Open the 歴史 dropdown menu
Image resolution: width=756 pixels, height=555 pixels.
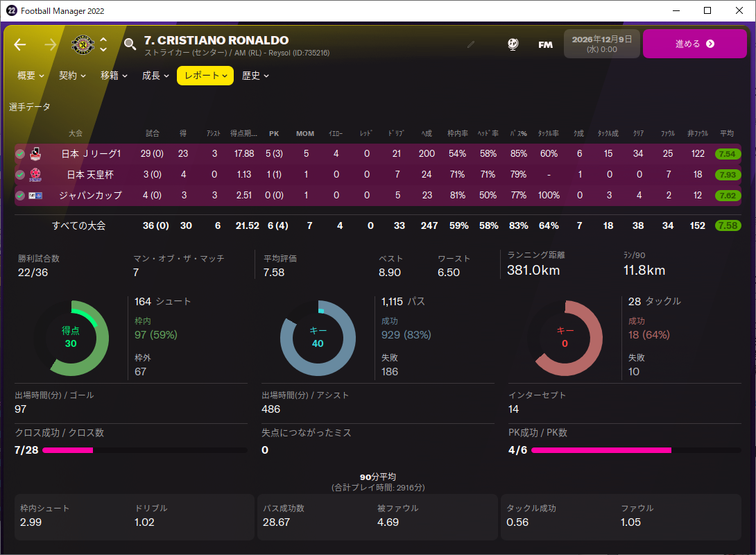tap(255, 76)
